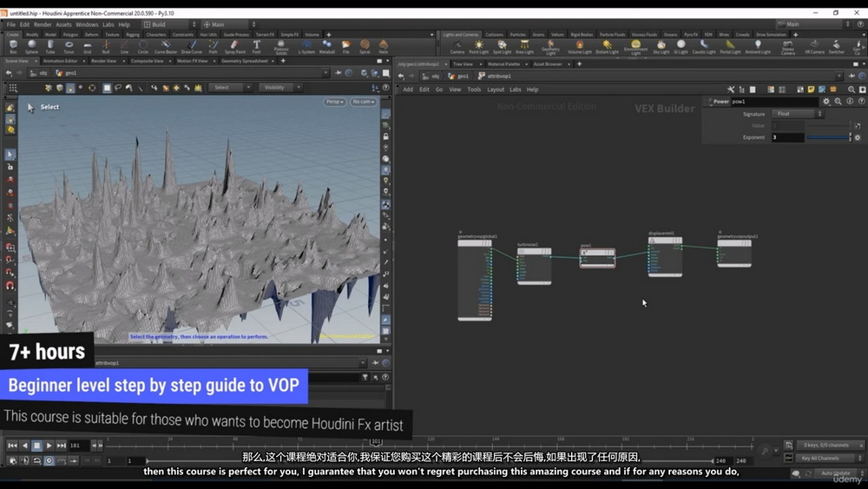The image size is (868, 489).
Task: Select the pow1 node
Action: click(x=597, y=257)
